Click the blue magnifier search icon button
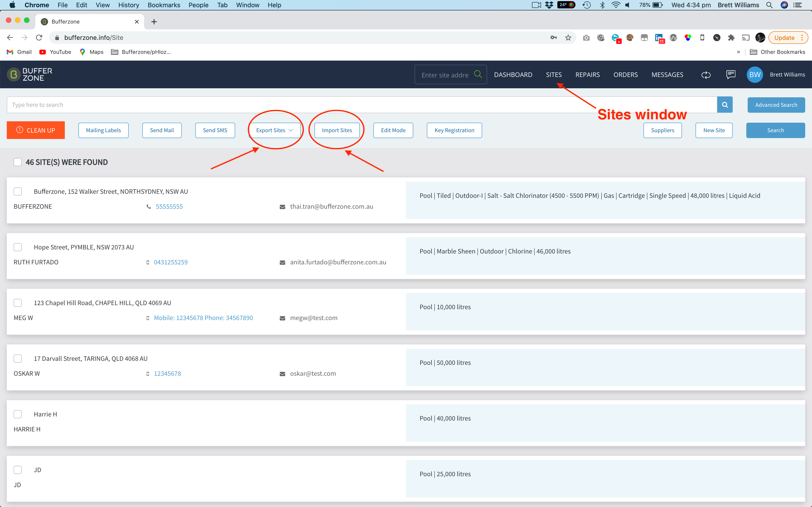Screen dimensions: 812x507 pyautogui.click(x=725, y=105)
